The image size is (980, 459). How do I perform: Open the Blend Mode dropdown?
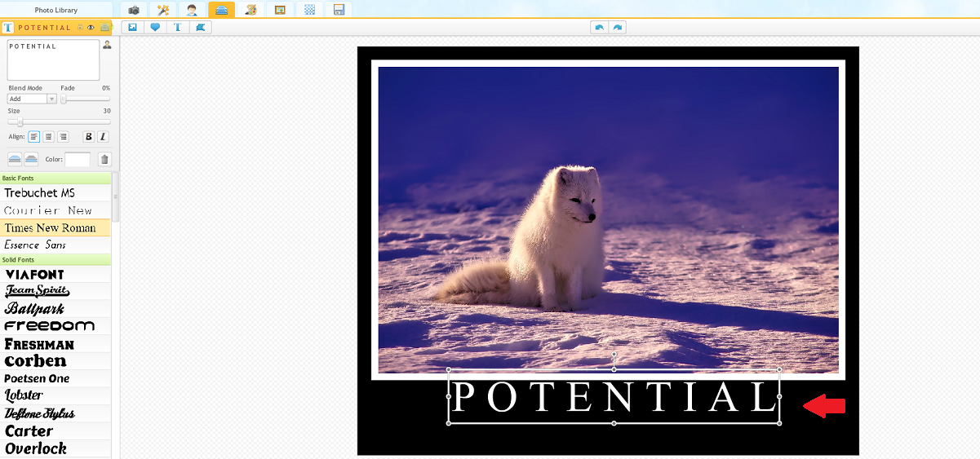32,99
